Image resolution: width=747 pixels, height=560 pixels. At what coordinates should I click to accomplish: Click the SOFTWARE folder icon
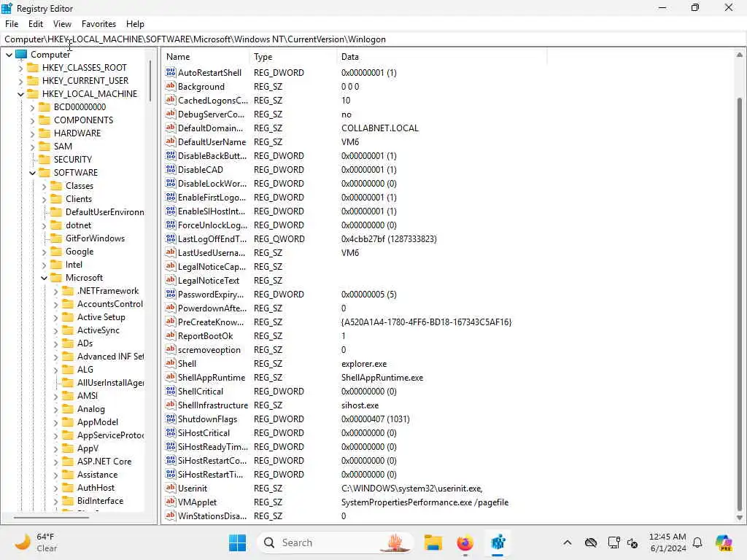pyautogui.click(x=44, y=172)
